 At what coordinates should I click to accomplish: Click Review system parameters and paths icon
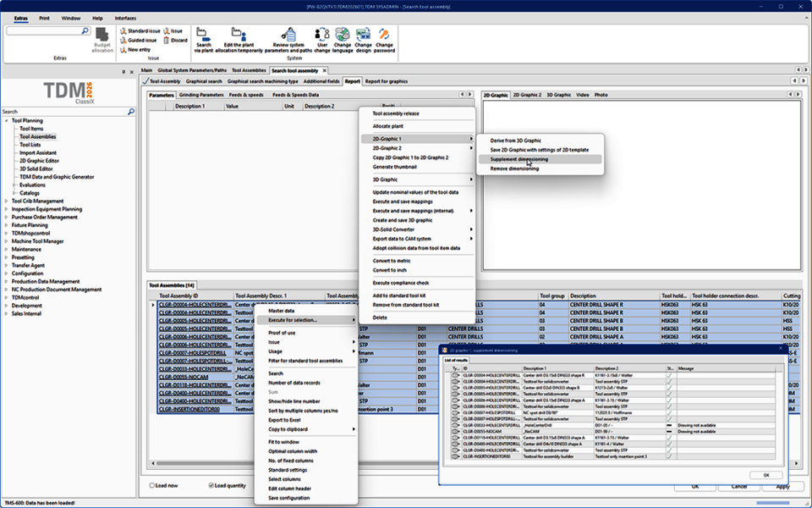click(x=288, y=35)
